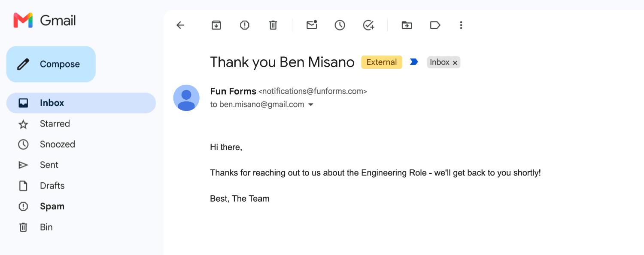Viewport: 644px width, 255px height.
Task: Click the sender name Fun Forms
Action: (x=233, y=91)
